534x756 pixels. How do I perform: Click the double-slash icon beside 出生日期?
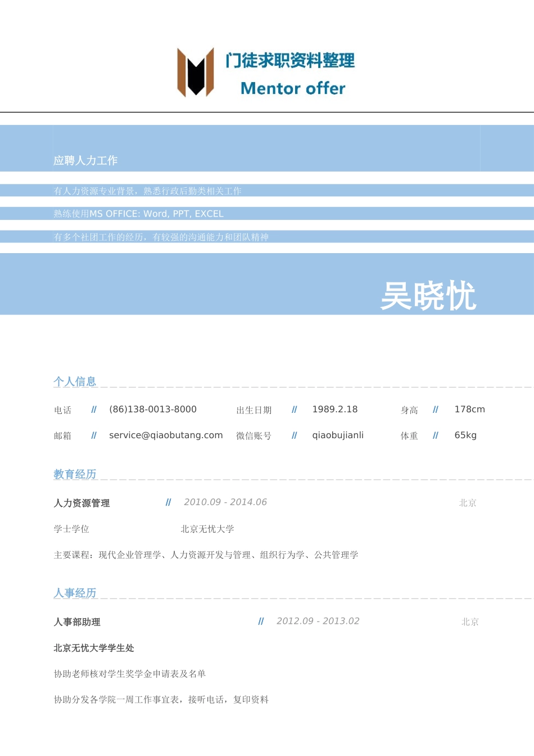coord(295,409)
